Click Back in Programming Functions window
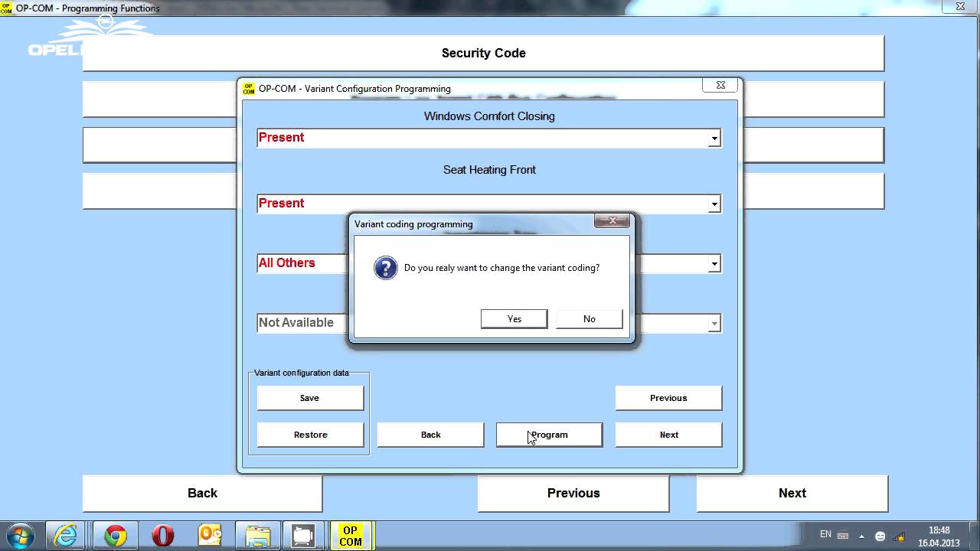This screenshot has width=980, height=551. pos(202,494)
